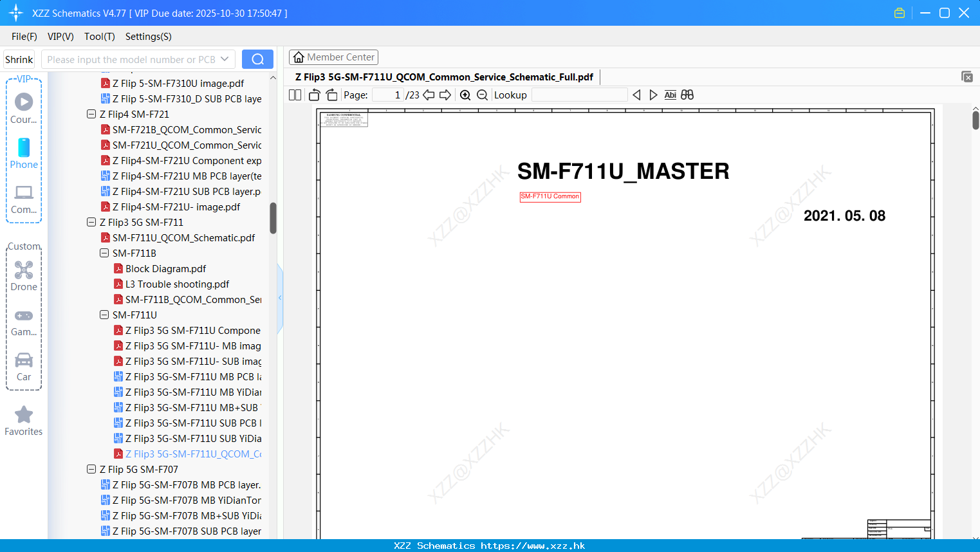Select the Z Flip3 5G-SM-F711U_QCOM document tab
Screen dimensions: 980x552
(444, 77)
